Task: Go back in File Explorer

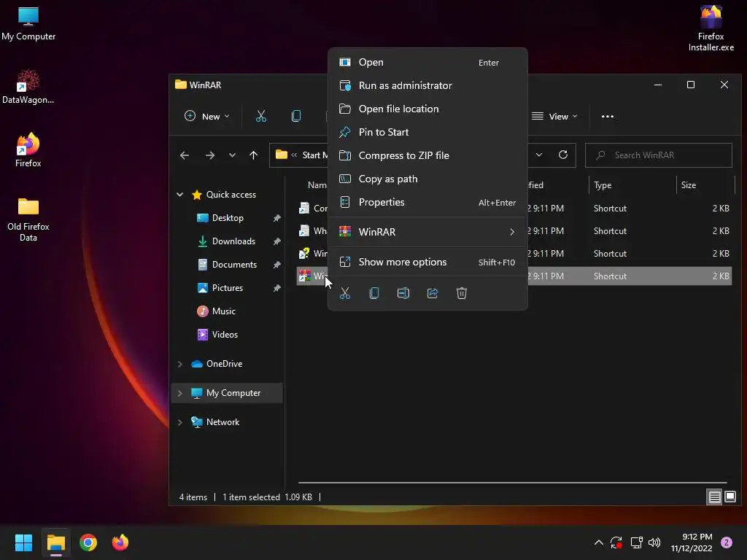Action: point(185,155)
